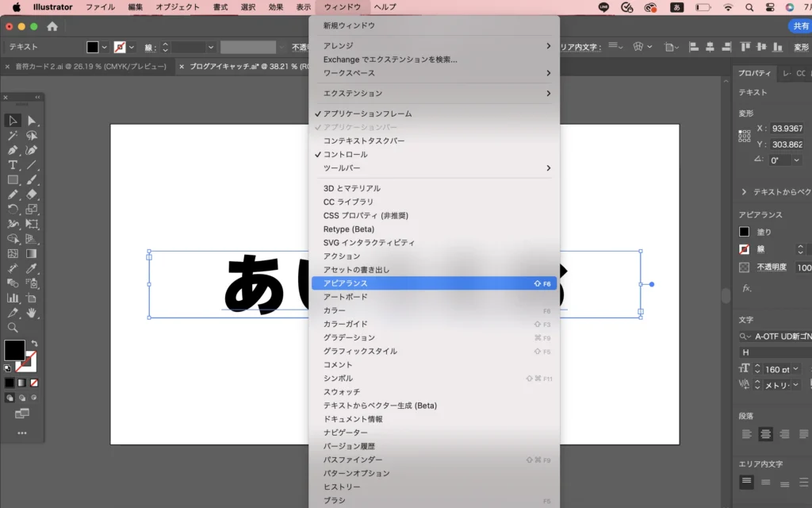Click the 塗り fill color swatch in アピアランス
The height and width of the screenshot is (508, 812).
[x=744, y=232]
